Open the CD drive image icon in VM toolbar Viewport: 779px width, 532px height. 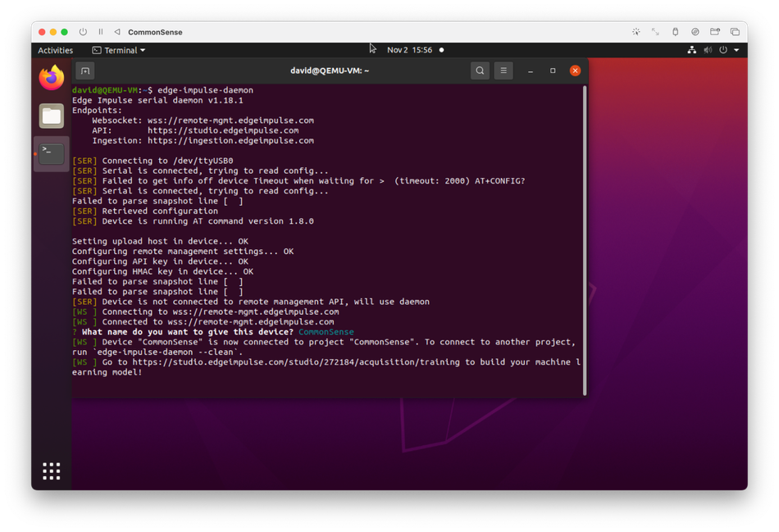click(x=695, y=32)
